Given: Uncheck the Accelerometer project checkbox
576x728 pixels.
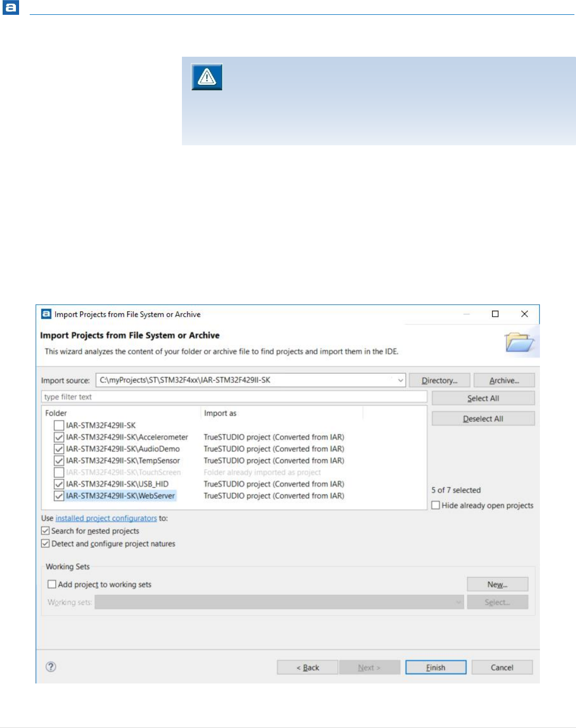Looking at the screenshot, I should (x=59, y=437).
